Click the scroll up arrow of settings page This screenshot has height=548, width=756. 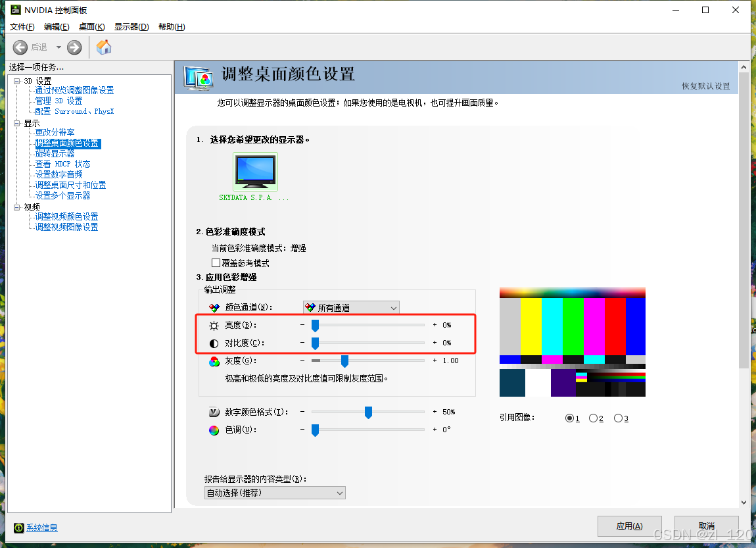coord(744,68)
